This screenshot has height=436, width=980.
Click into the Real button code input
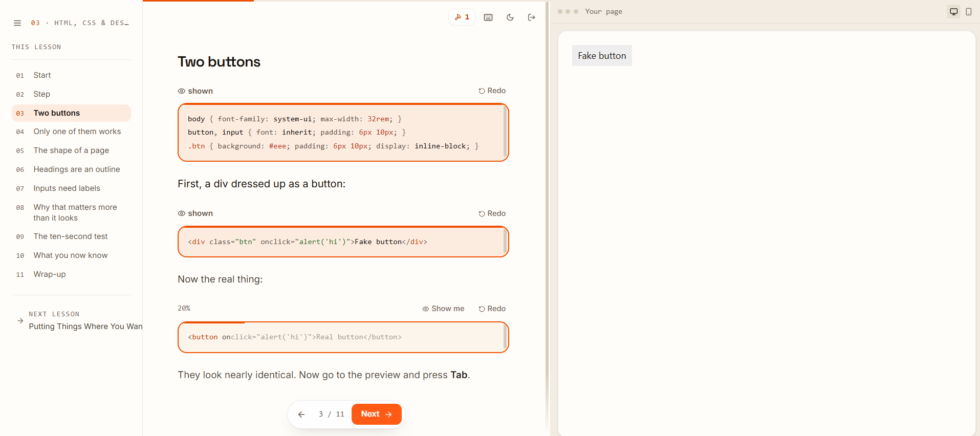(343, 337)
